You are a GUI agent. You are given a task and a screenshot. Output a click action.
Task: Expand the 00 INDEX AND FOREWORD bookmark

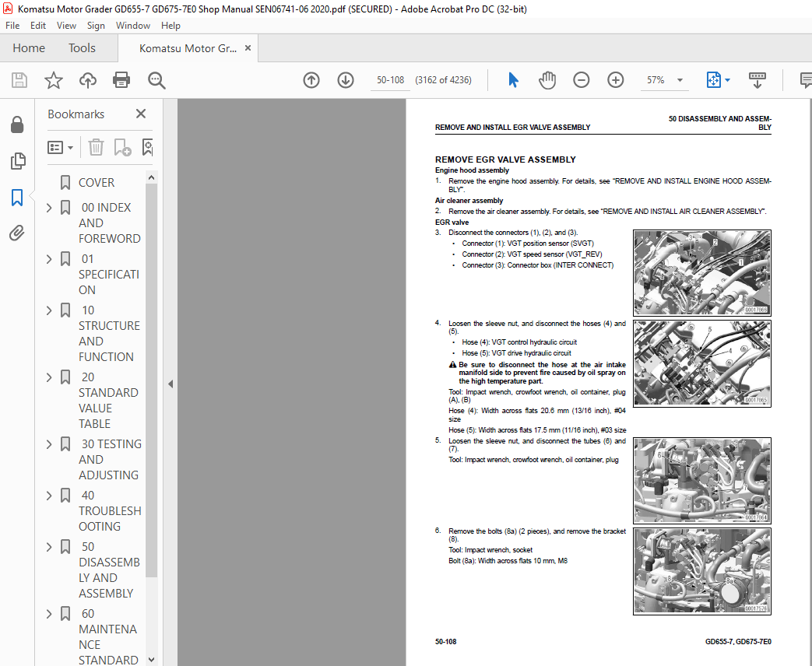49,208
